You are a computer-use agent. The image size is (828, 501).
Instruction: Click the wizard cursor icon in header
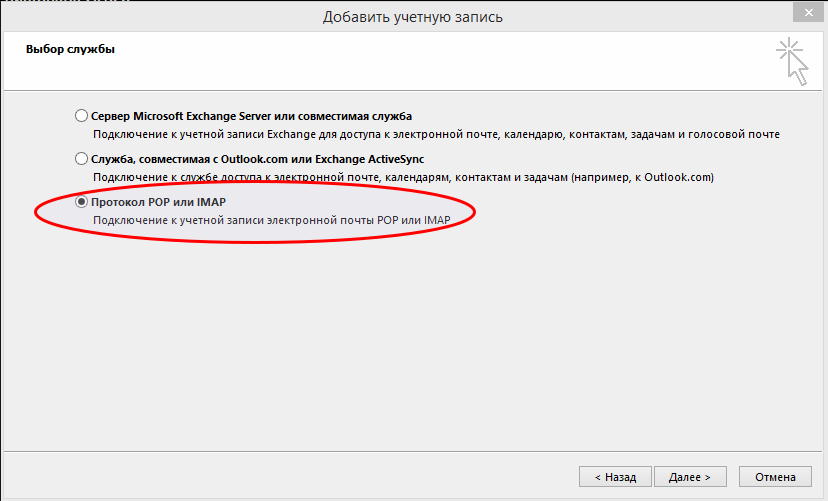pos(792,60)
